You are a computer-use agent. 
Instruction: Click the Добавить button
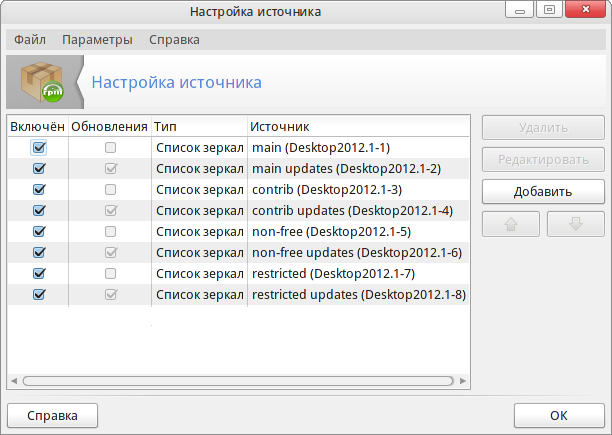[x=543, y=192]
